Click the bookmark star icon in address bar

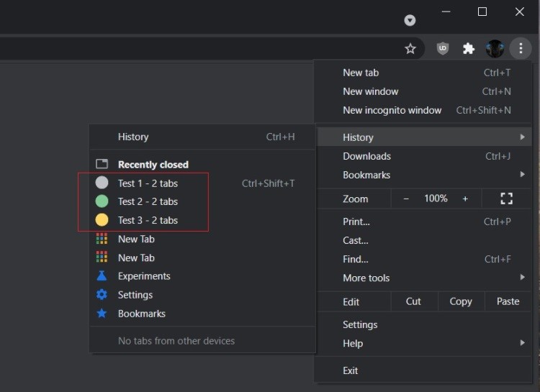click(x=410, y=49)
